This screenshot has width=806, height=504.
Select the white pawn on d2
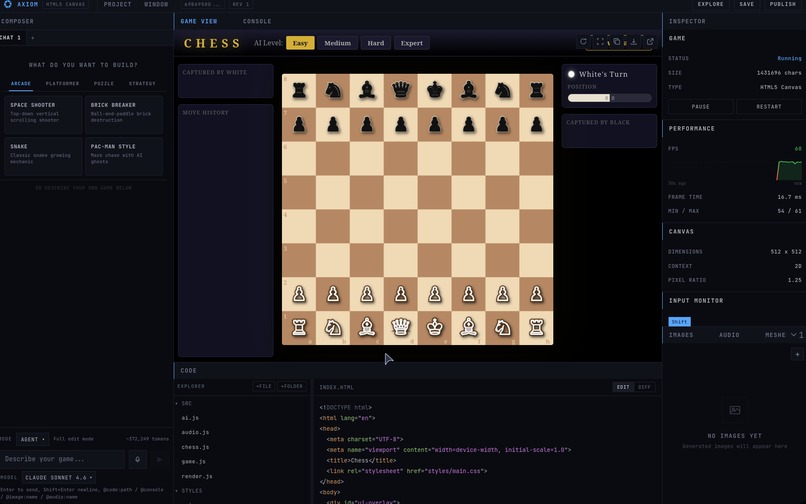pyautogui.click(x=401, y=294)
